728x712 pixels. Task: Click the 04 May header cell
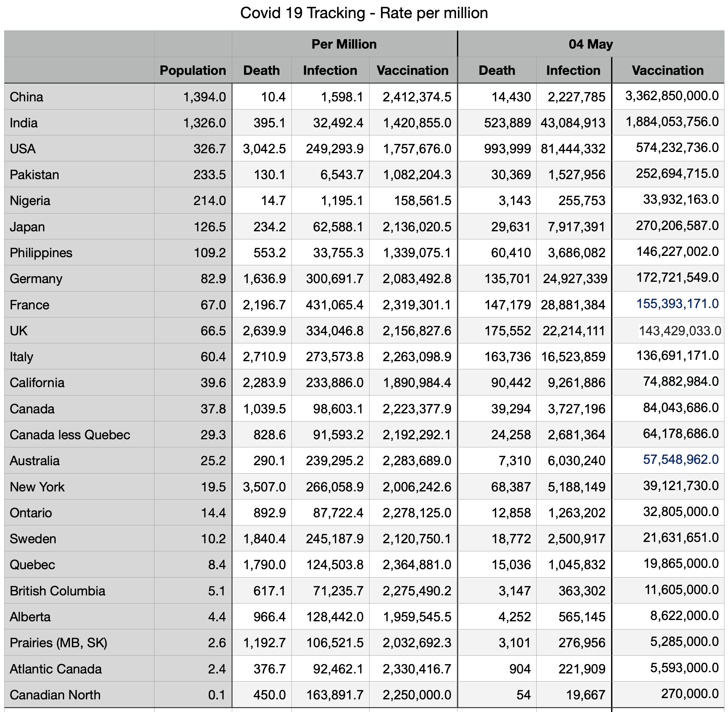click(x=590, y=44)
